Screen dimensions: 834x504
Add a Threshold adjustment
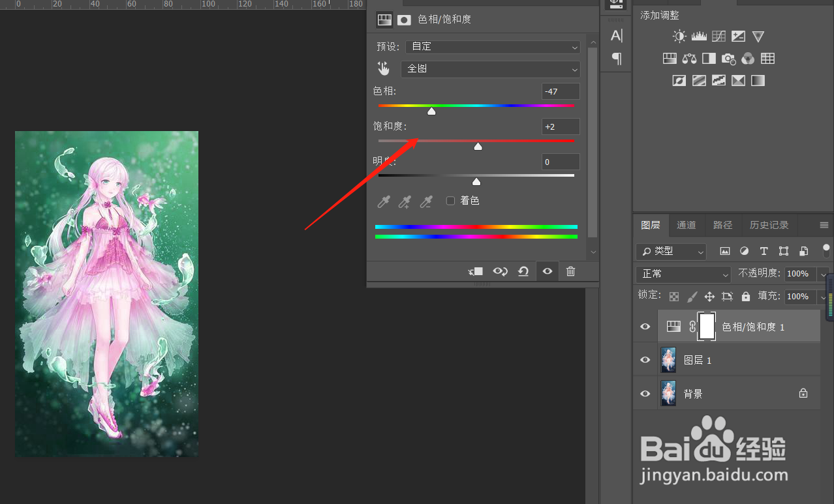coord(718,81)
